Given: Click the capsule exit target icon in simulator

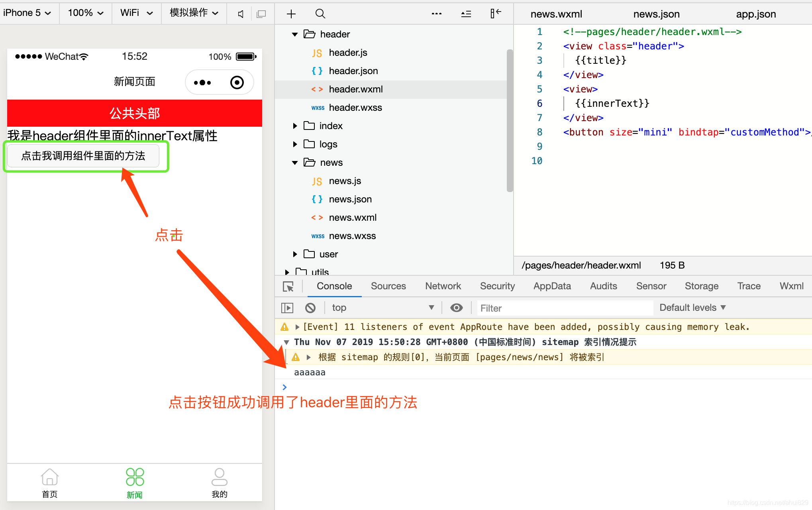Looking at the screenshot, I should click(237, 82).
